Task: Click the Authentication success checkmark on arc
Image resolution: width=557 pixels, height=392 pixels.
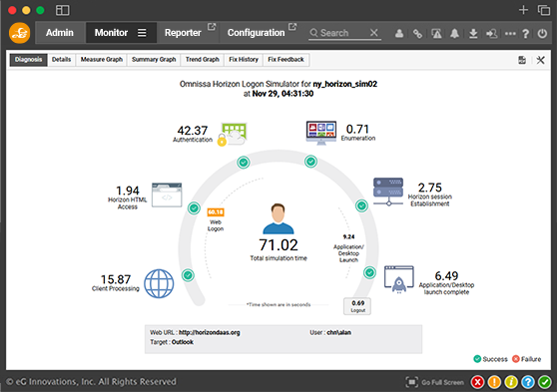Action: [244, 163]
